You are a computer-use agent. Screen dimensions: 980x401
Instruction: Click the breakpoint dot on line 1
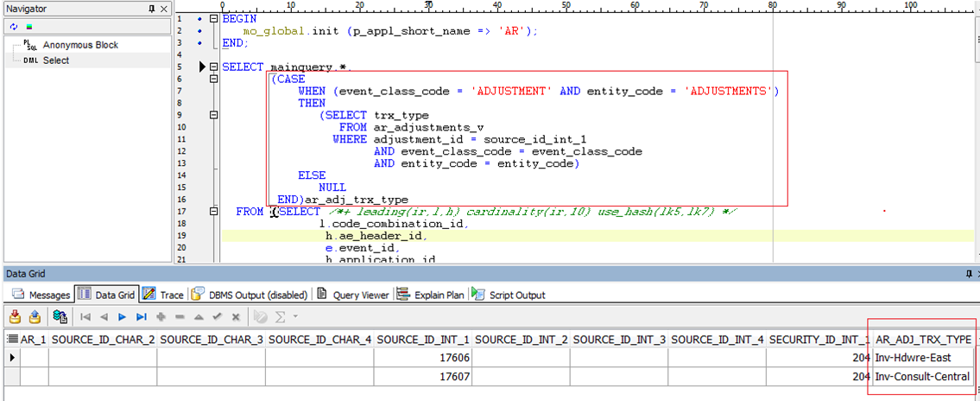(x=199, y=18)
